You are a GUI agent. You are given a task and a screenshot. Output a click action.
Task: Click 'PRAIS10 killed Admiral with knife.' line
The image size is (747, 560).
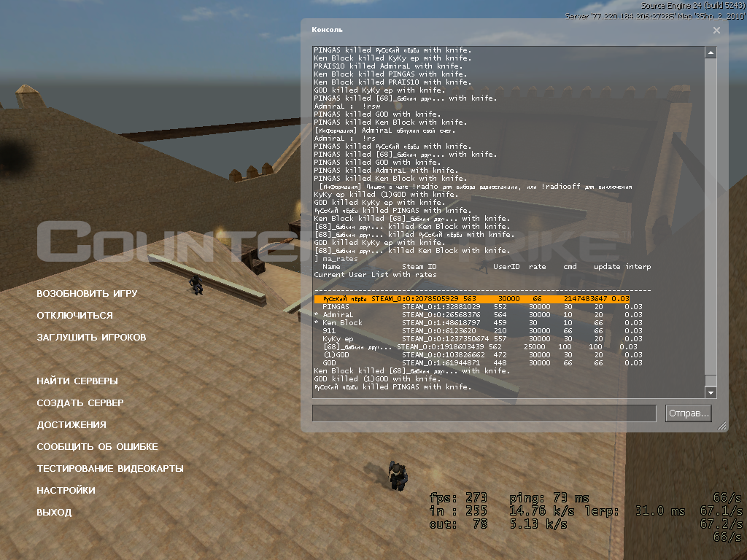(x=387, y=66)
